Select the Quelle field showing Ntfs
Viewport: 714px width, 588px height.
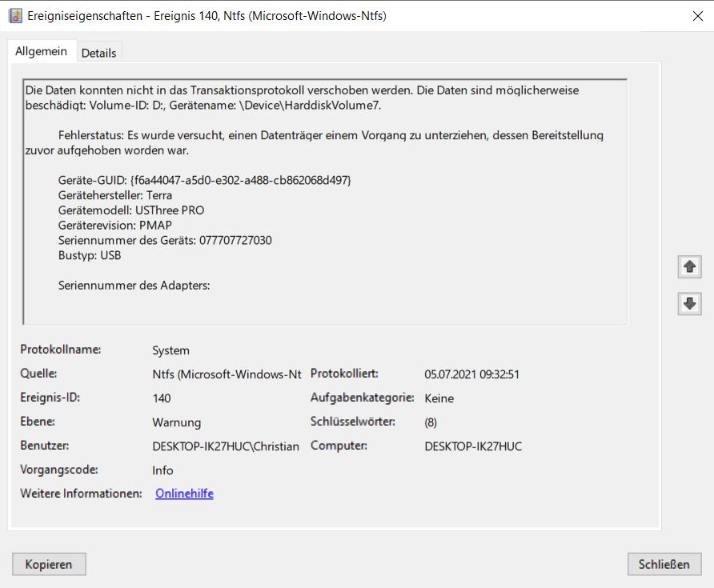pyautogui.click(x=227, y=374)
